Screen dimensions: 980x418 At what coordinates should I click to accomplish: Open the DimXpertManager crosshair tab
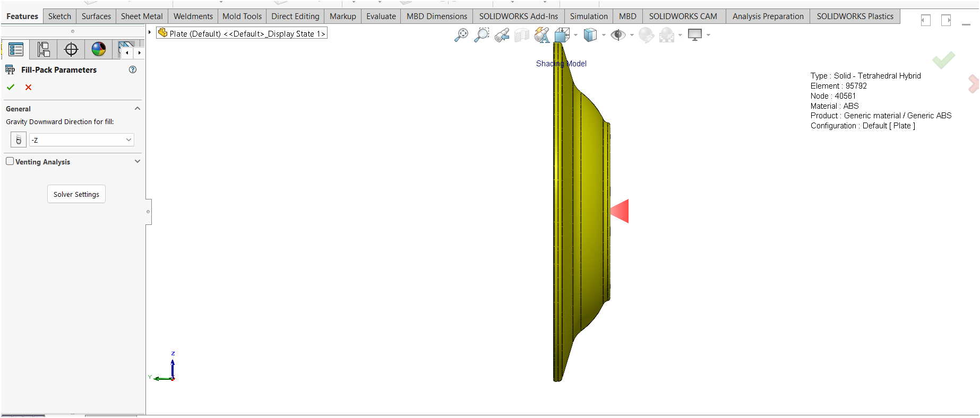(x=71, y=49)
